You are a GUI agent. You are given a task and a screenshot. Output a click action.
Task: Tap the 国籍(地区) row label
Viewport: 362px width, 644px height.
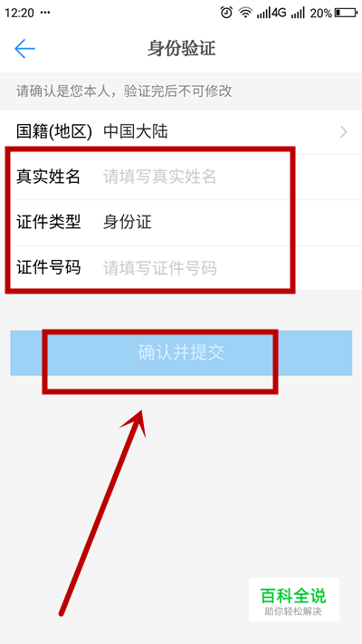(53, 132)
